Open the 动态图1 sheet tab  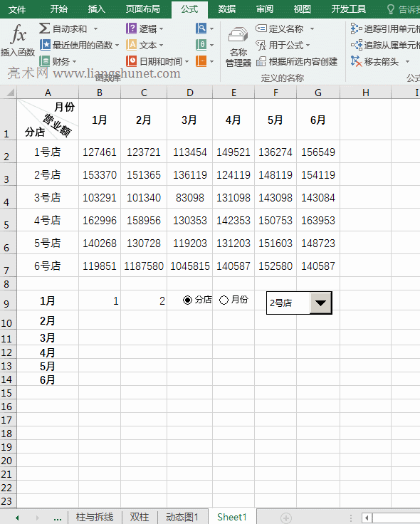coord(182,518)
